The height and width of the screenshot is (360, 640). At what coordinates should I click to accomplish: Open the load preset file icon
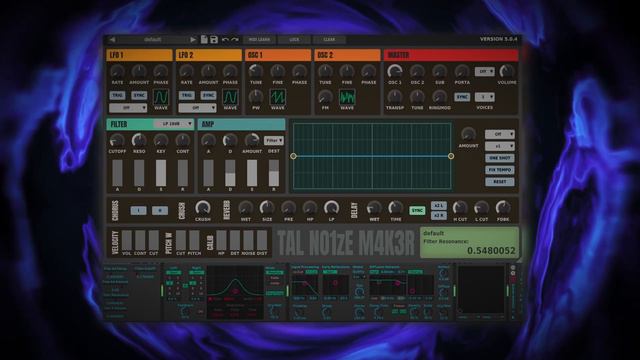204,39
